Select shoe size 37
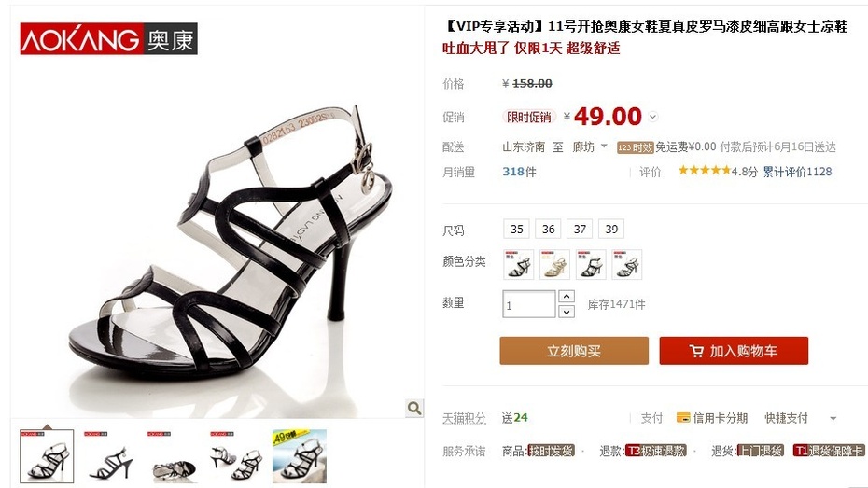Viewport: 868px width, 488px height. pyautogui.click(x=580, y=229)
